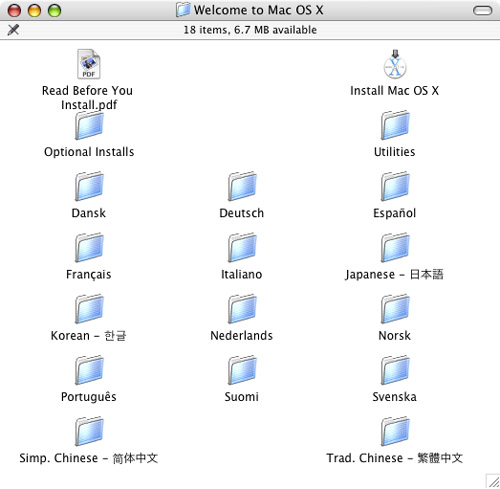Select the Italiano folder icon

(242, 247)
